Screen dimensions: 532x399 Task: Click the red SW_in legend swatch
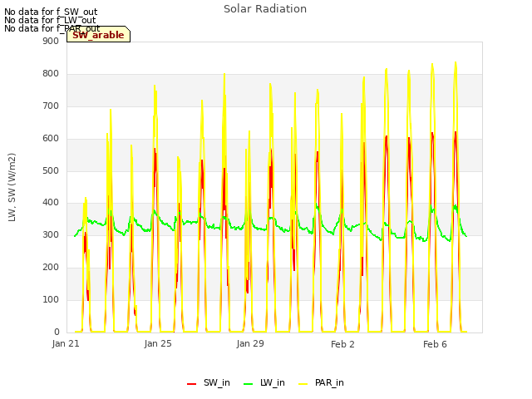192,384
